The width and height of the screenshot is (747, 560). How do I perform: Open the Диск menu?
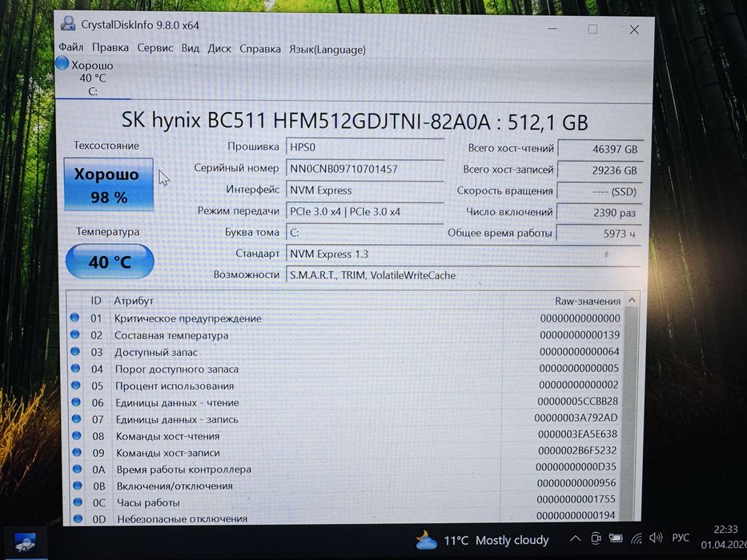pyautogui.click(x=219, y=49)
